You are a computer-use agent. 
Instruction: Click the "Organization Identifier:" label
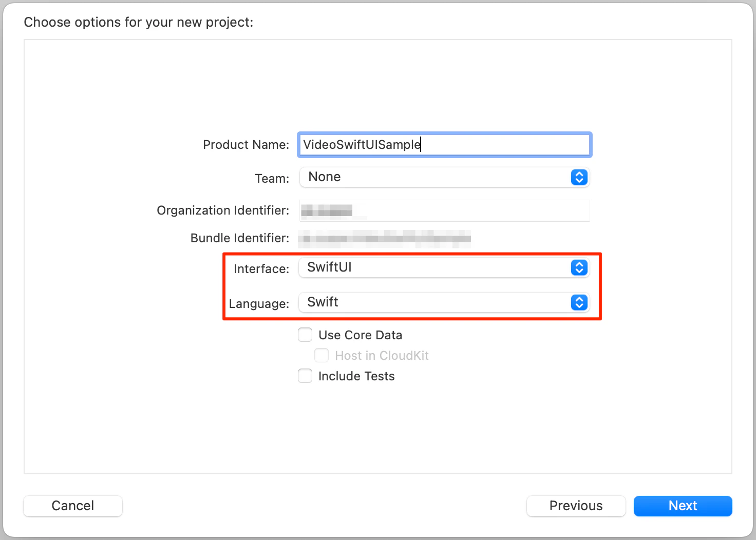[x=223, y=210]
